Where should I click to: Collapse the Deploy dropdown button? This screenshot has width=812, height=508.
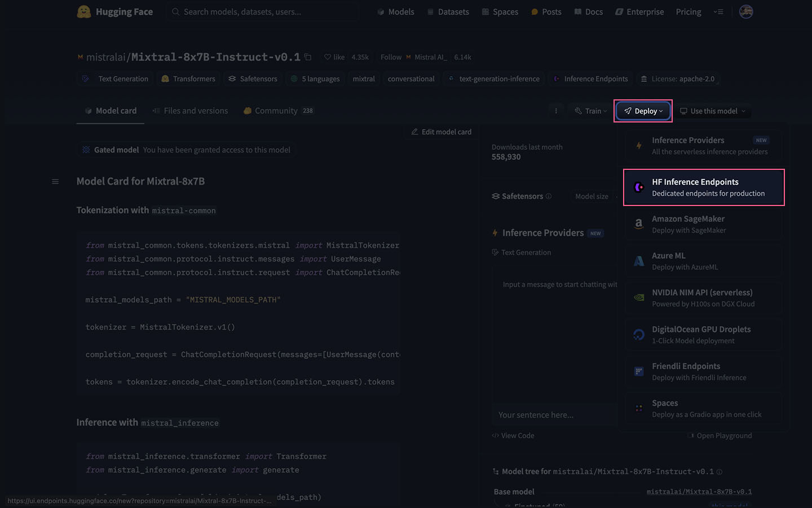tap(643, 111)
